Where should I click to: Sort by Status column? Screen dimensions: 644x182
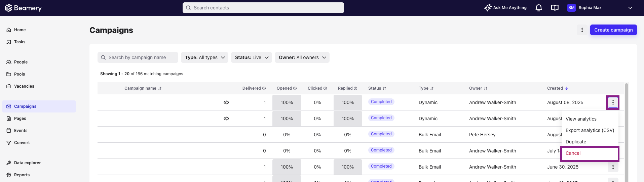pyautogui.click(x=377, y=88)
